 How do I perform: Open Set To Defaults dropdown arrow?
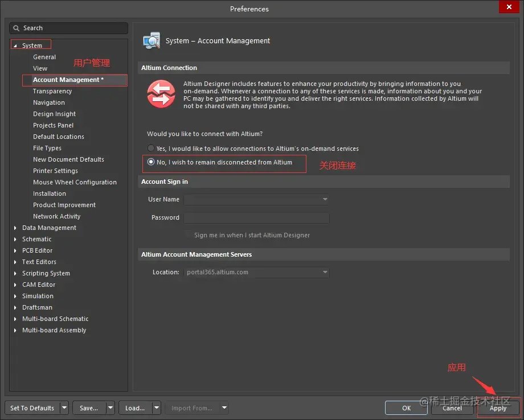tap(64, 407)
